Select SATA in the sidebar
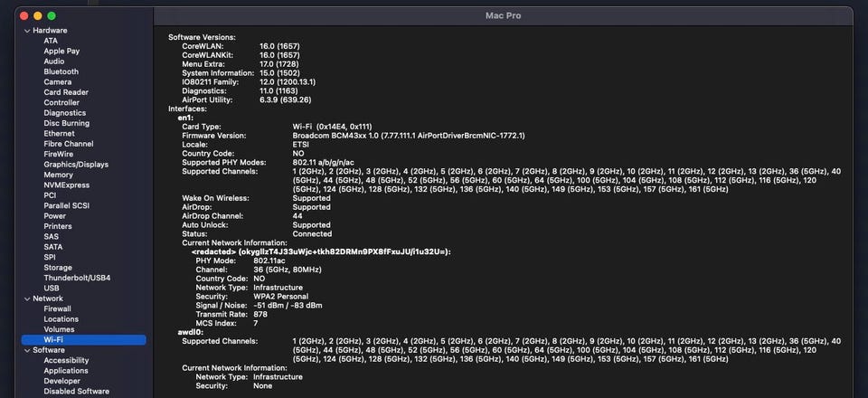Image resolution: width=868 pixels, height=398 pixels. [53, 247]
